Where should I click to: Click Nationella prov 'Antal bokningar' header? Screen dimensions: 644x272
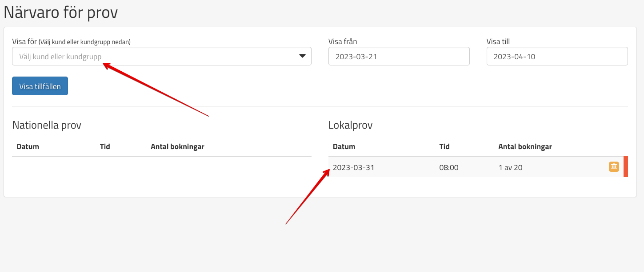(177, 146)
